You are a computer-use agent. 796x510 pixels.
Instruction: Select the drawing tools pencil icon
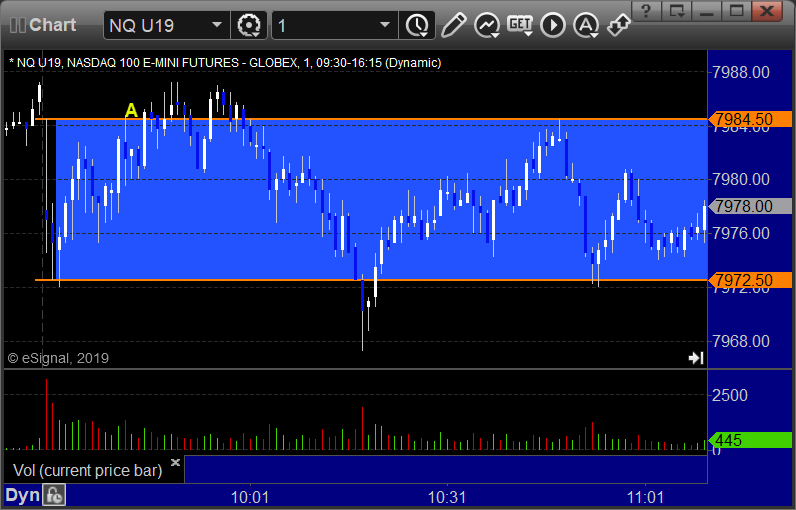[x=454, y=25]
